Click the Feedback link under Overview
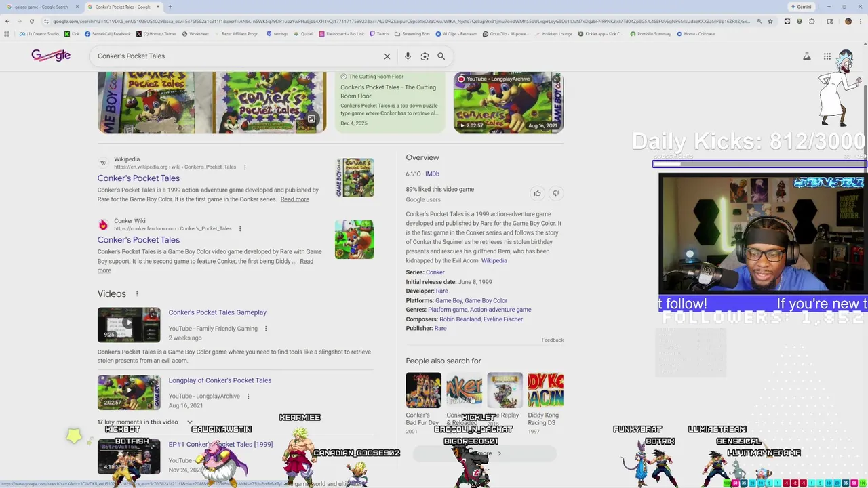Image resolution: width=868 pixels, height=488 pixels. pyautogui.click(x=553, y=340)
